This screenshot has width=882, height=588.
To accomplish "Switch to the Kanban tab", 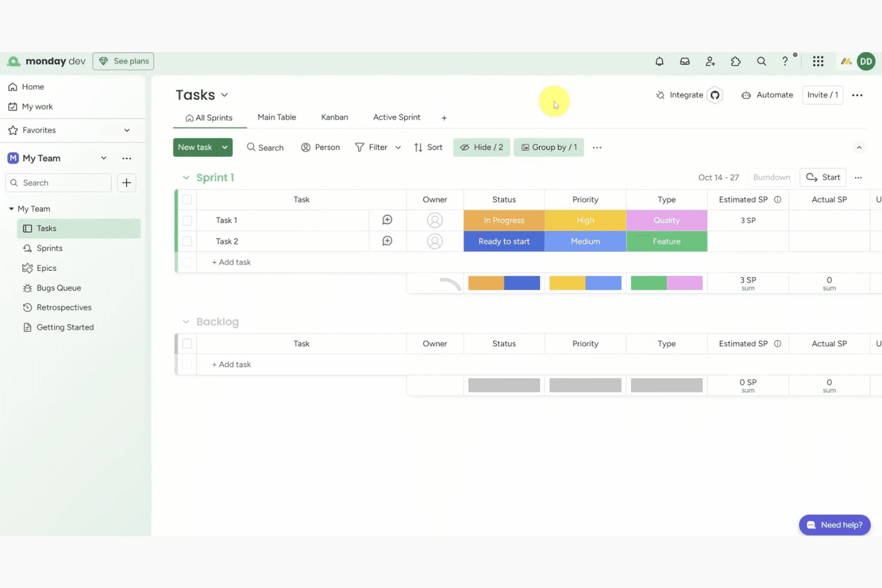I will tap(334, 117).
